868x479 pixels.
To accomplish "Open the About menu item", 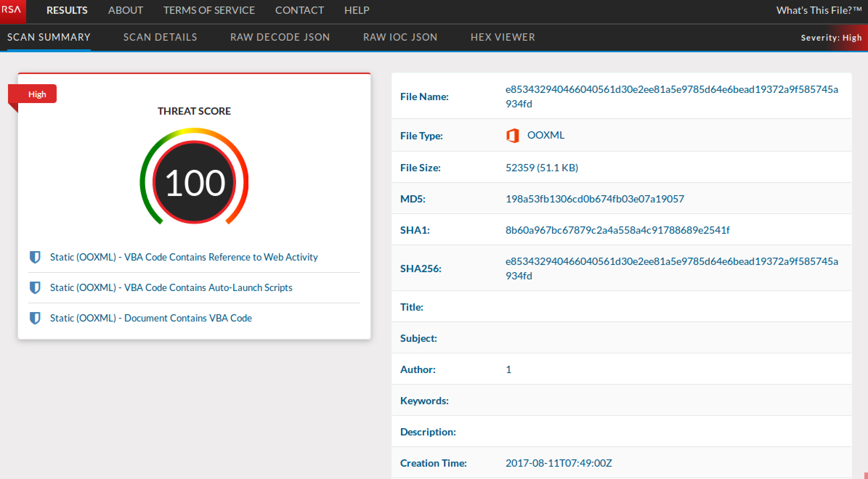I will pos(126,10).
